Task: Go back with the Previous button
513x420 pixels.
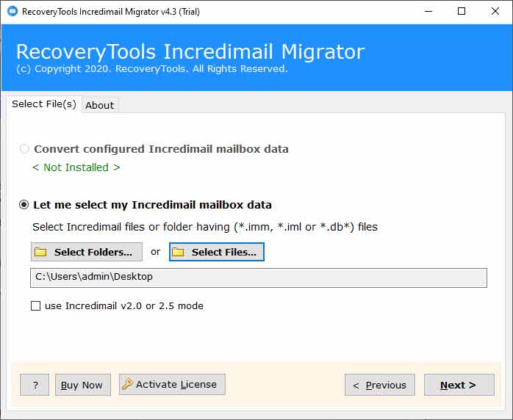Action: [x=380, y=385]
